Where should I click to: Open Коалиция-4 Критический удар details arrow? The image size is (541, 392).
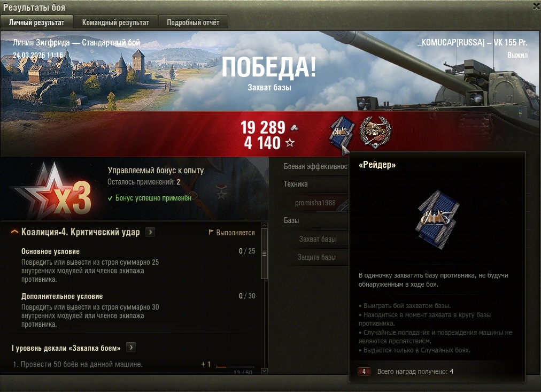point(150,232)
